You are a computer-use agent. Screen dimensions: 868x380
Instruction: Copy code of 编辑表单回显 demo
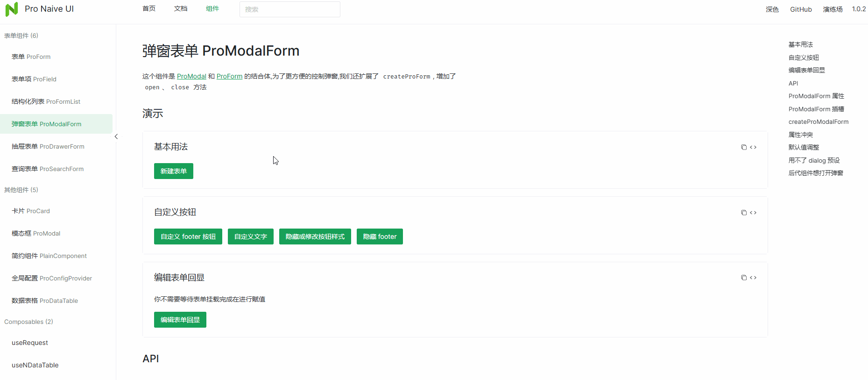[x=744, y=278]
